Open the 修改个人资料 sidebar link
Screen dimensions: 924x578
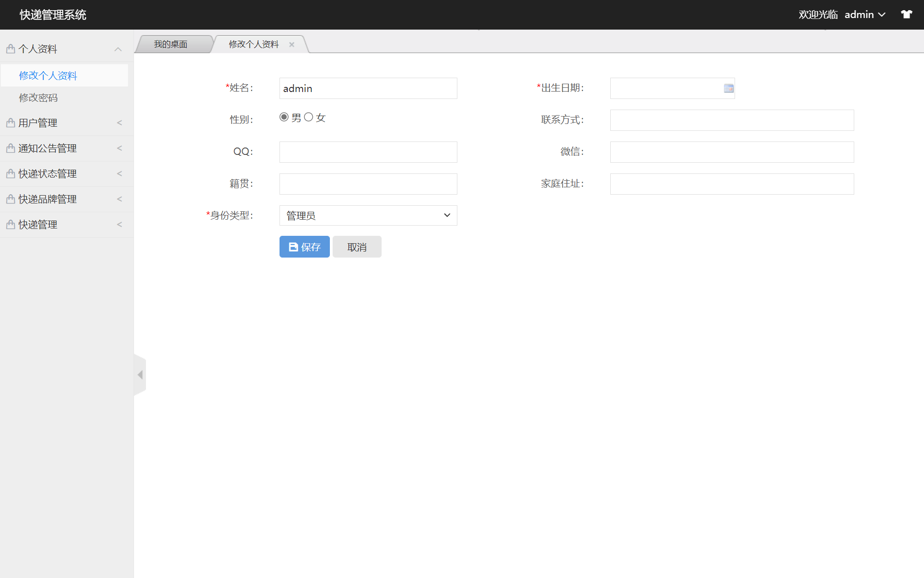[48, 75]
